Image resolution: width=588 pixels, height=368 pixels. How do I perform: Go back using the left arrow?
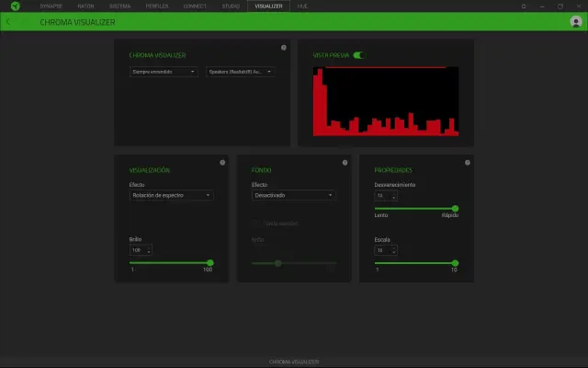point(8,21)
